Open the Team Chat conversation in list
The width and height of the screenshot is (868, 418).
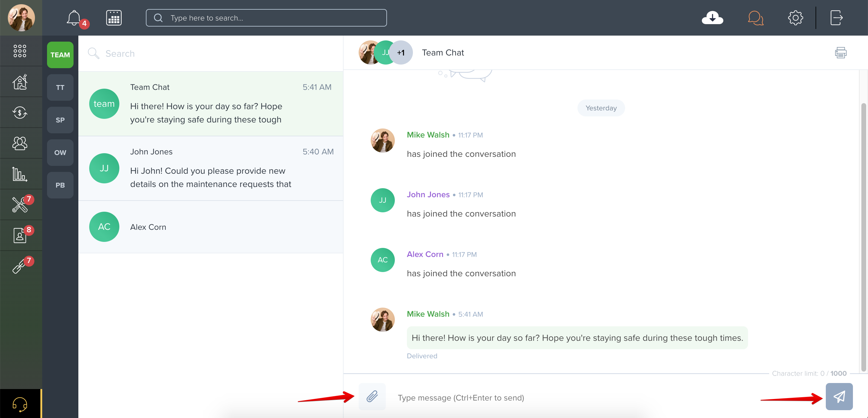tap(211, 103)
